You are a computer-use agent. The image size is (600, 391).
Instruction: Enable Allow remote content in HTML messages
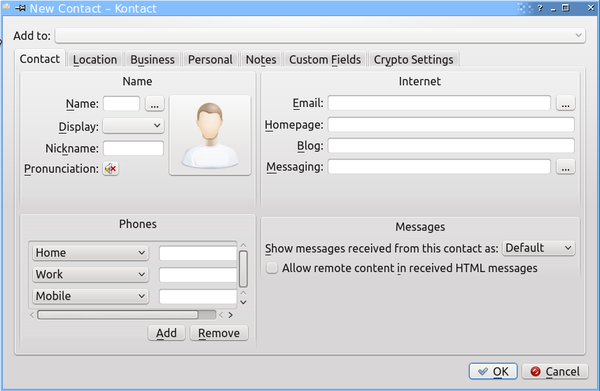(272, 268)
